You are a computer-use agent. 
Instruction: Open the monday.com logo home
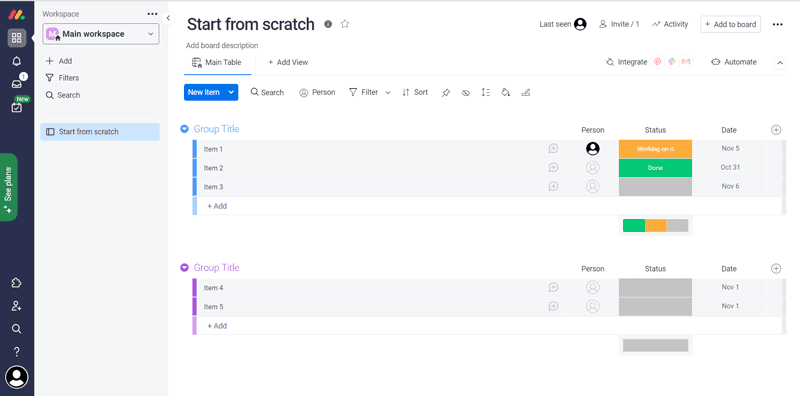(17, 14)
